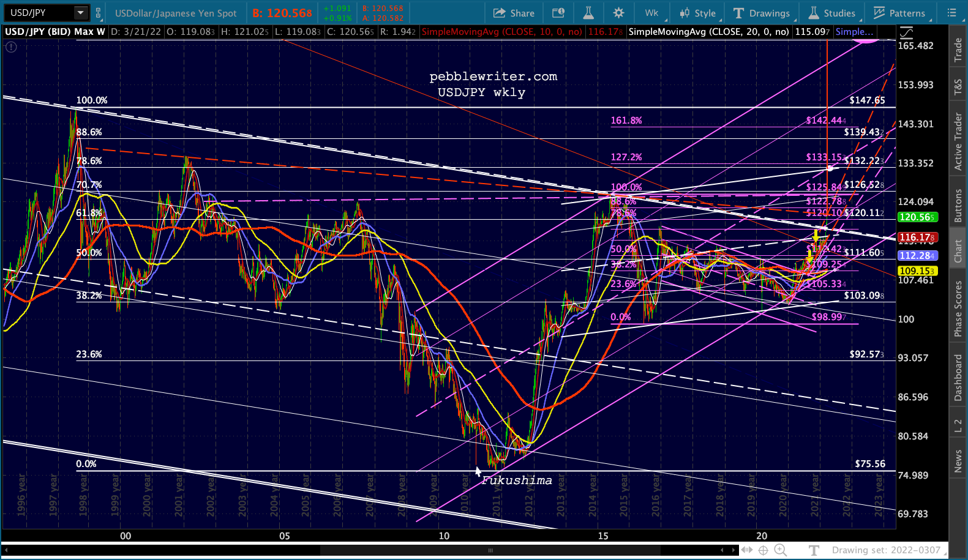Click the beaker flask icon in toolbar
The width and height of the screenshot is (968, 560).
pos(588,13)
